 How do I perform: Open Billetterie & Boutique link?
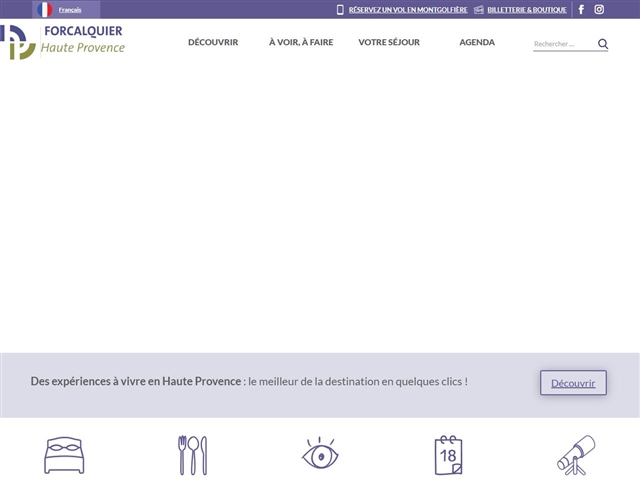pyautogui.click(x=527, y=10)
